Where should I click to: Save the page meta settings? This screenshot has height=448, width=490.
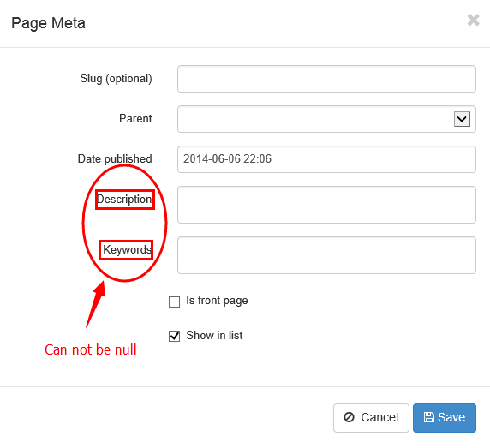pos(445,418)
